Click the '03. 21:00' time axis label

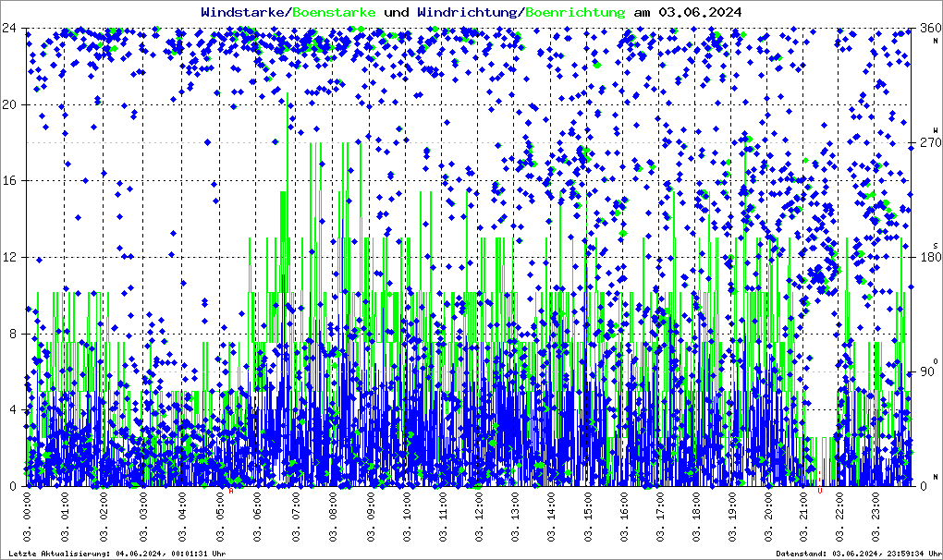(804, 516)
